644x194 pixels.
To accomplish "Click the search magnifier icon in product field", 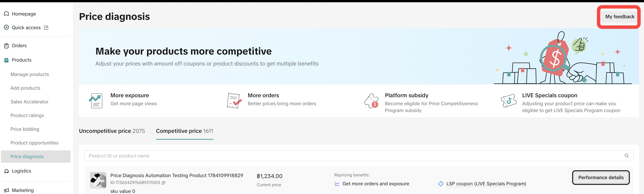I will point(626,156).
